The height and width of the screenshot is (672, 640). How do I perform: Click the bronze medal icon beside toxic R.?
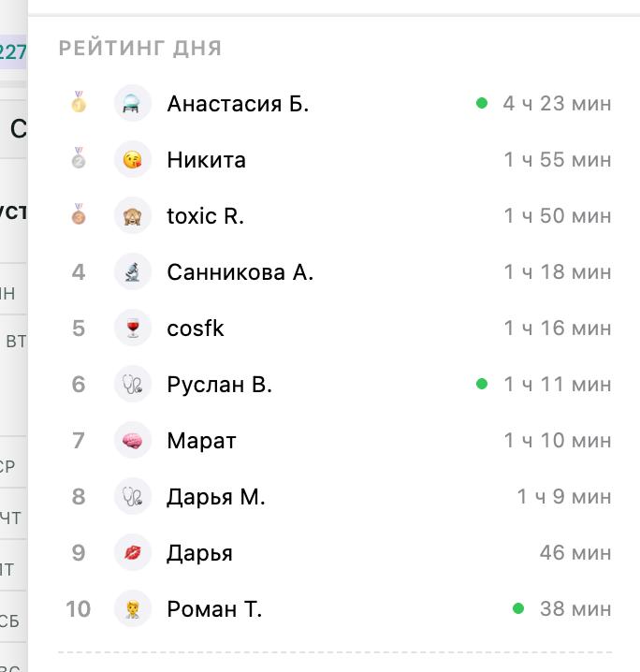79,214
